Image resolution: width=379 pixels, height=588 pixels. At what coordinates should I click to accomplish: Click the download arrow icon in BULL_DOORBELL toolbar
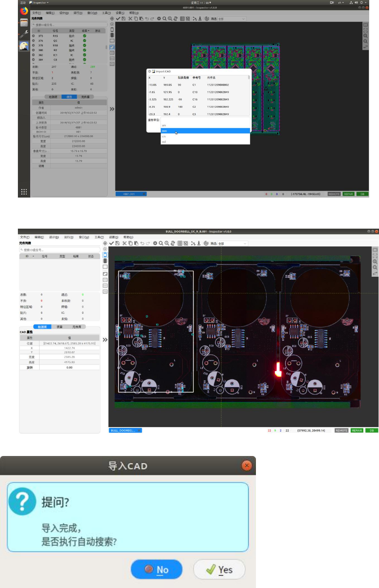[x=199, y=244]
